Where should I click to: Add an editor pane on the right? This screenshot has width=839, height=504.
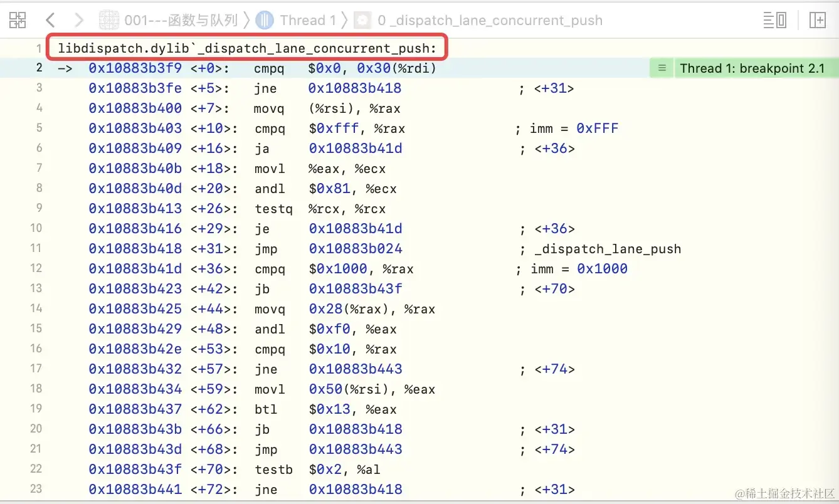pos(818,20)
